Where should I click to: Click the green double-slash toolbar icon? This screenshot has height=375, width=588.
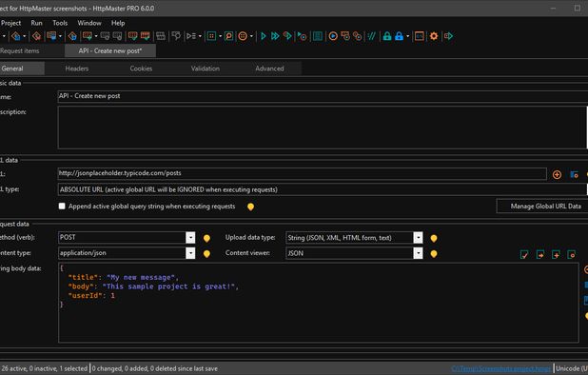pos(372,36)
